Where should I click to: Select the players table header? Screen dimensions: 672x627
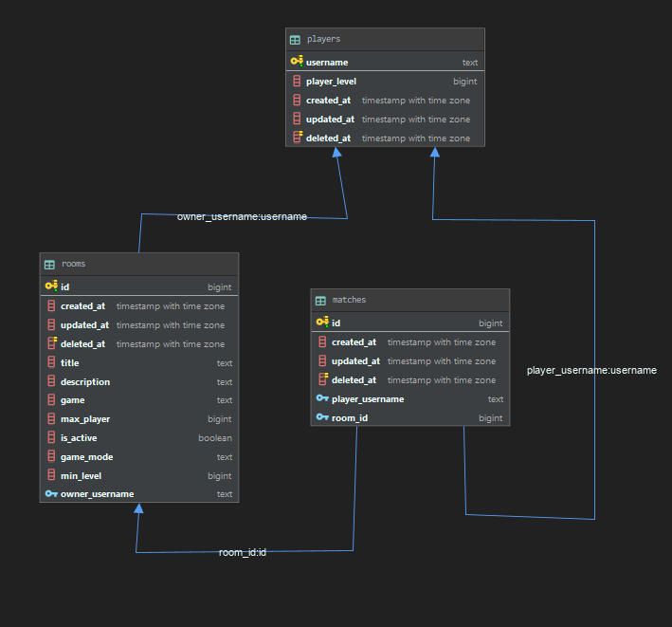(x=385, y=39)
